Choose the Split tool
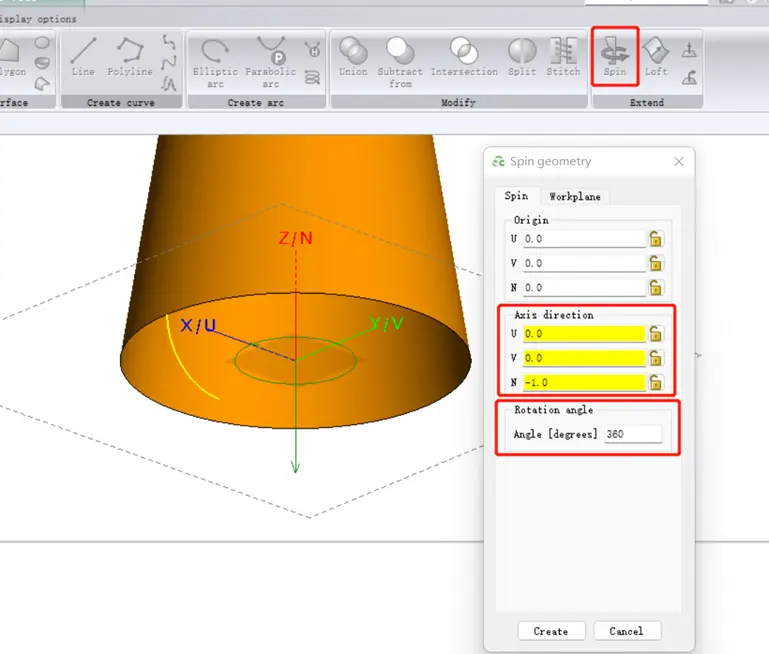 pos(522,56)
